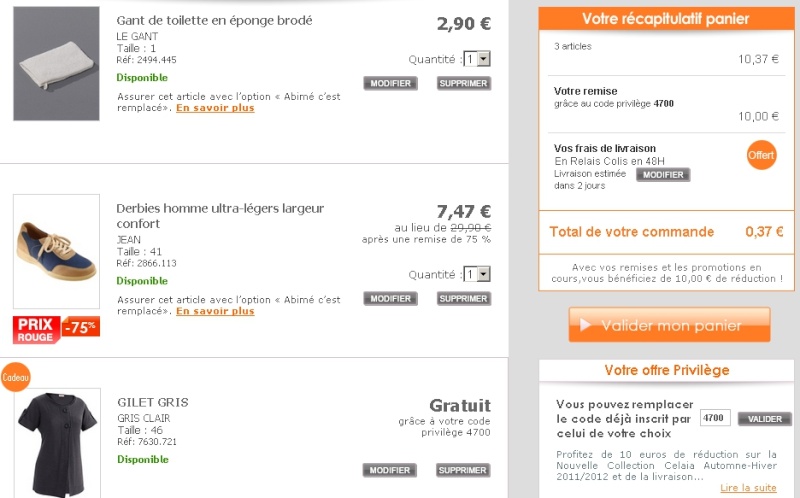Click the orange Cadeau gift badge
This screenshot has width=800, height=498.
pyautogui.click(x=15, y=376)
